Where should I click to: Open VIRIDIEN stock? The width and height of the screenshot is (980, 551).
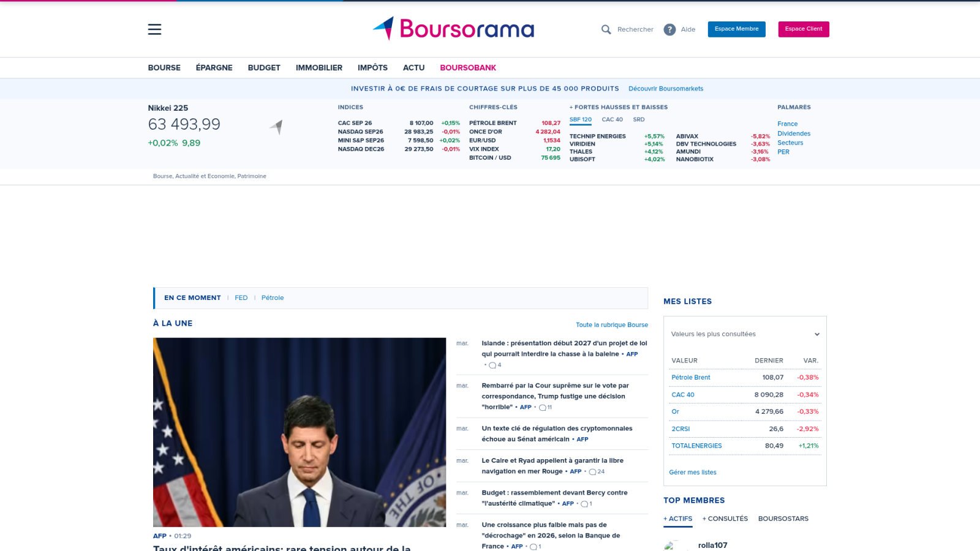point(582,144)
